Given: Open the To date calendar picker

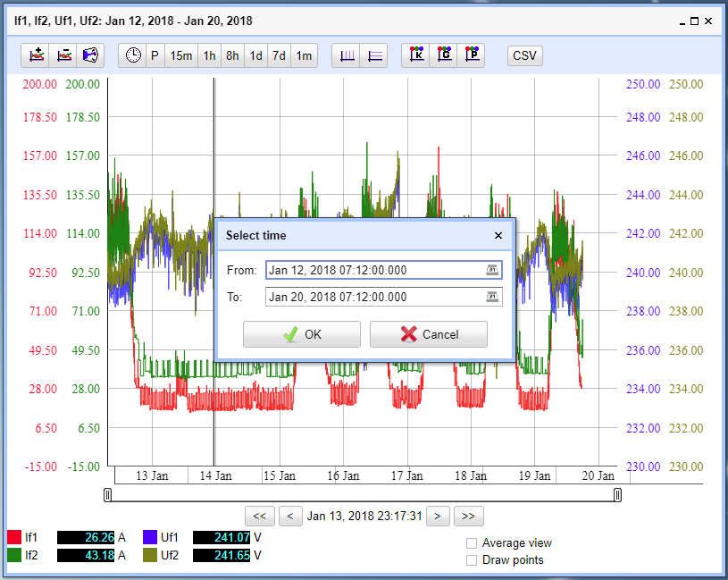Looking at the screenshot, I should coord(492,297).
